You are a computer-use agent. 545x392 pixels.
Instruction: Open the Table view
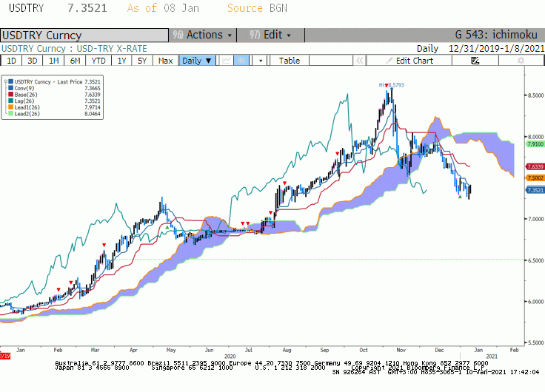[290, 61]
